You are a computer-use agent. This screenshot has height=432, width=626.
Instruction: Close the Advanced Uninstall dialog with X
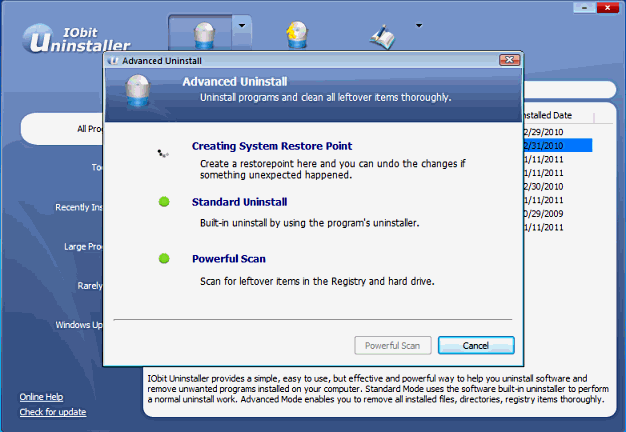(x=509, y=60)
